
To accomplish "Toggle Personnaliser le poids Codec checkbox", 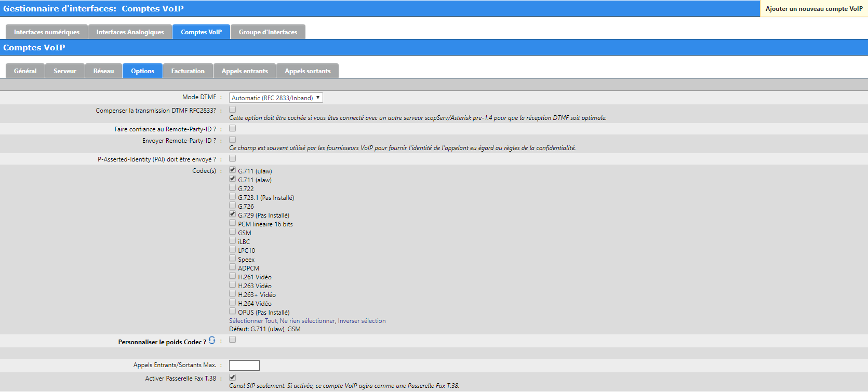I will click(233, 340).
